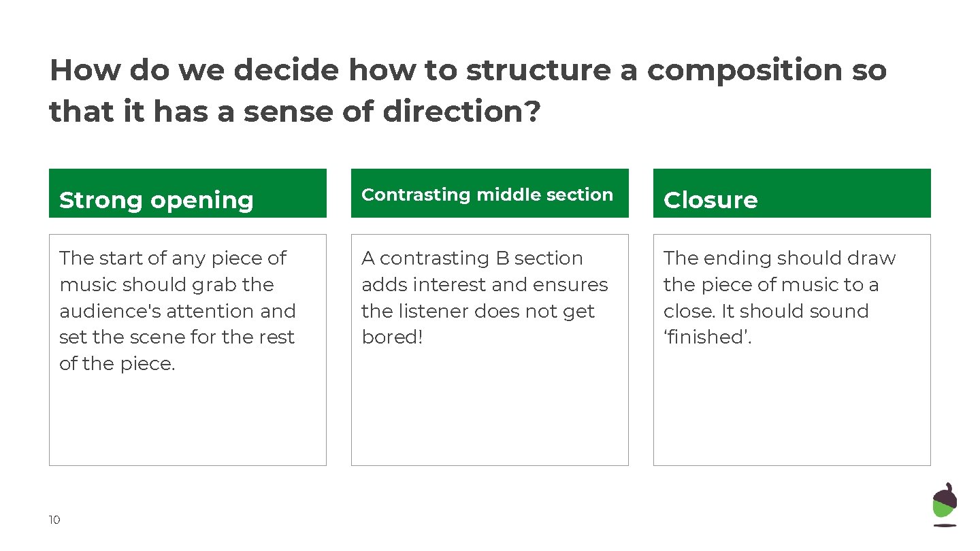The height and width of the screenshot is (551, 980).
Task: Click 'The start of any piece of' line
Action: tap(173, 258)
